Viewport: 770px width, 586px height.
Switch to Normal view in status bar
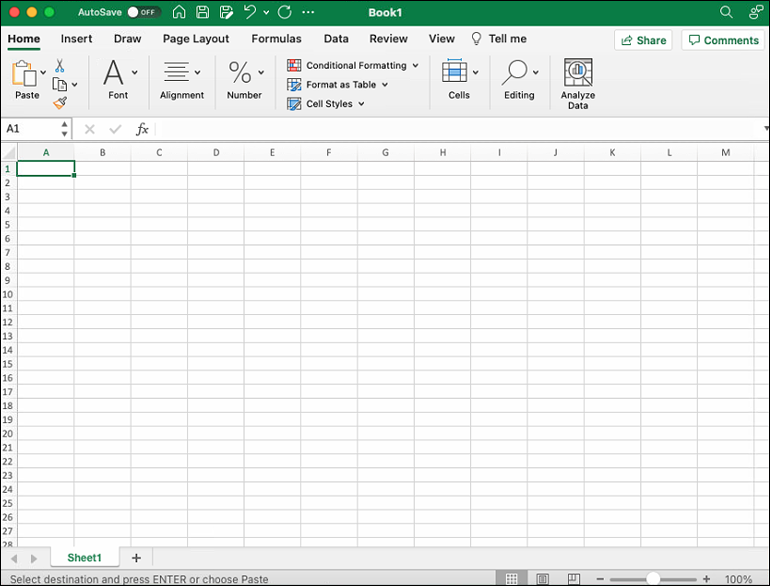[x=511, y=579]
